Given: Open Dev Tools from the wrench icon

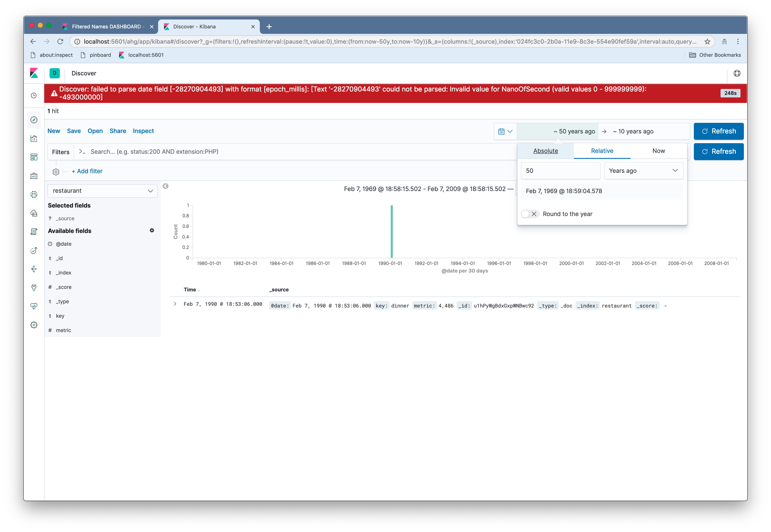Looking at the screenshot, I should (34, 287).
